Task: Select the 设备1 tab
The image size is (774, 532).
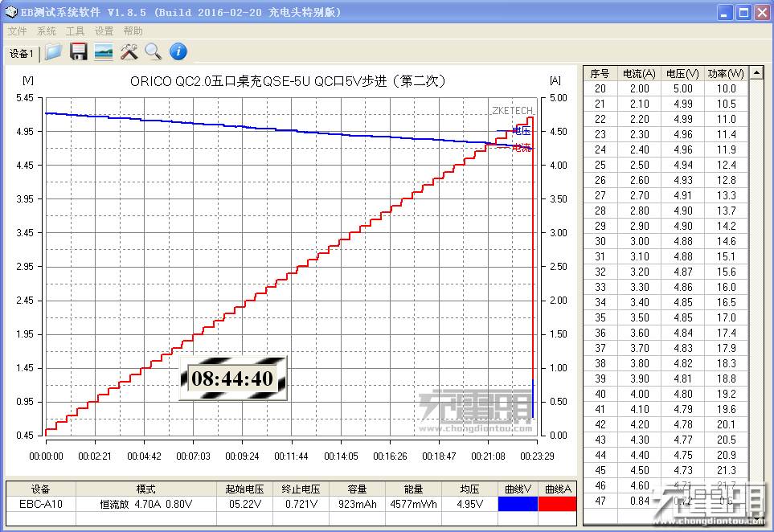Action: (21, 53)
